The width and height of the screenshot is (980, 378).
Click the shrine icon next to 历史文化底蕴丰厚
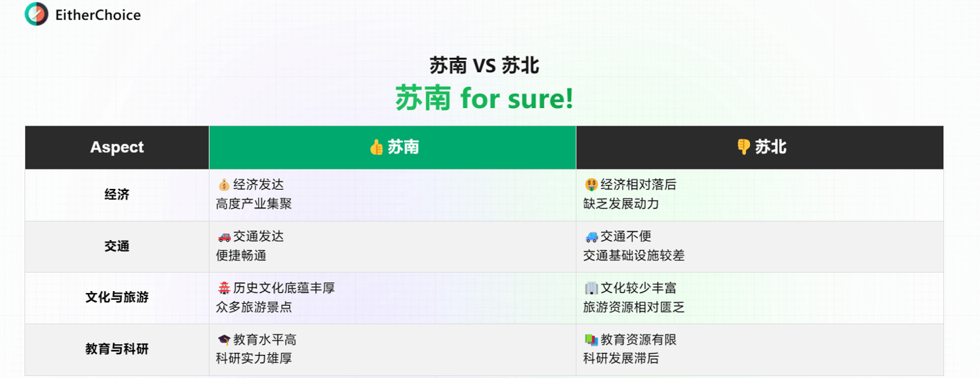[x=224, y=288]
